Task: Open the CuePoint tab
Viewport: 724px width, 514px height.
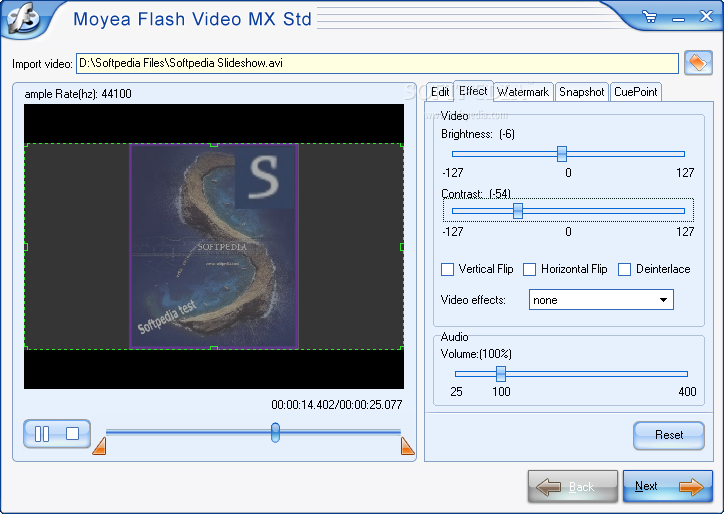Action: pos(636,92)
